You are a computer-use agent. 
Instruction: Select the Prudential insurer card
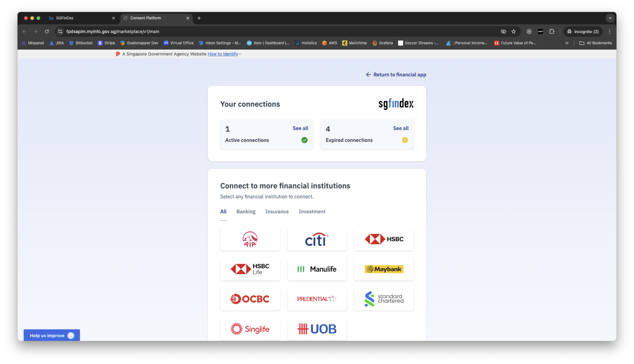pyautogui.click(x=317, y=299)
